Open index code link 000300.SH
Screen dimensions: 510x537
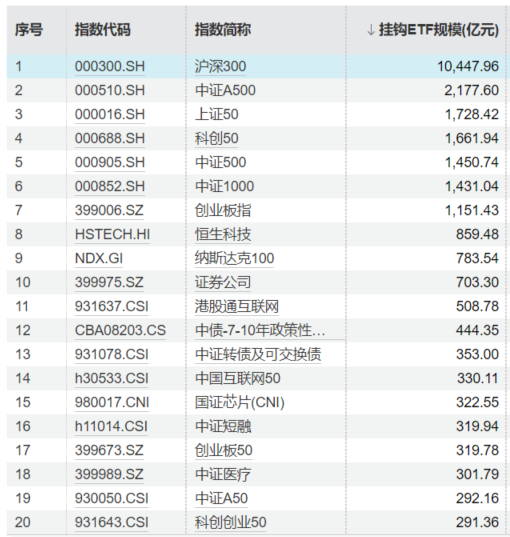[x=110, y=66]
